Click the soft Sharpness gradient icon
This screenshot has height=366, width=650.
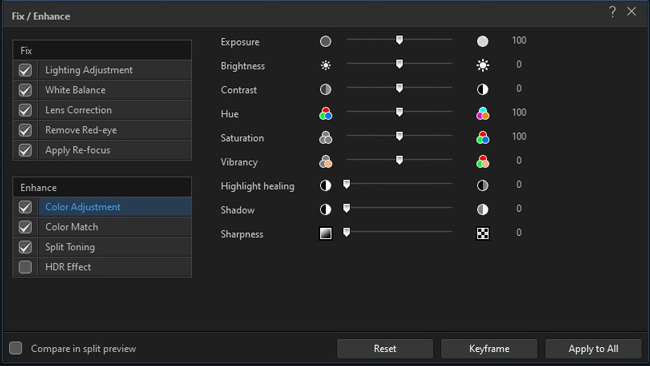tap(325, 233)
